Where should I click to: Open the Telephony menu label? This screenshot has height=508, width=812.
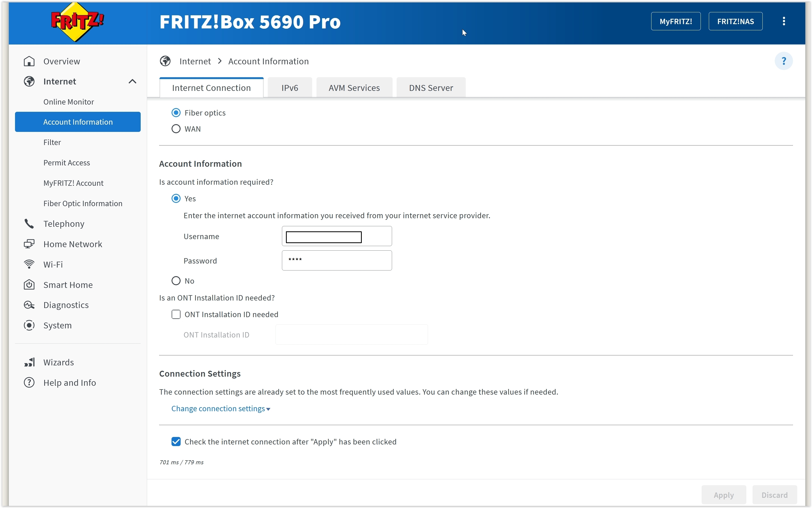coord(64,224)
